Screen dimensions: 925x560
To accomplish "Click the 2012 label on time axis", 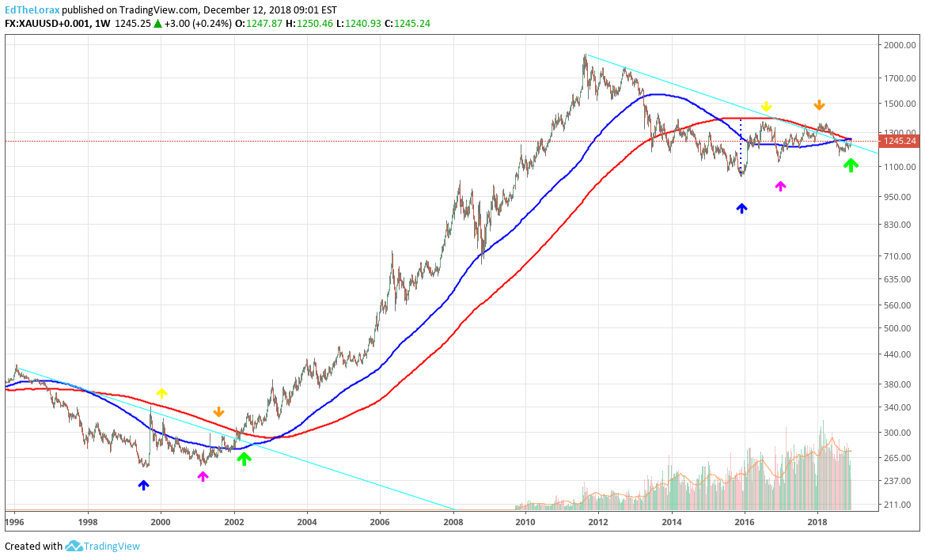I will [x=598, y=522].
